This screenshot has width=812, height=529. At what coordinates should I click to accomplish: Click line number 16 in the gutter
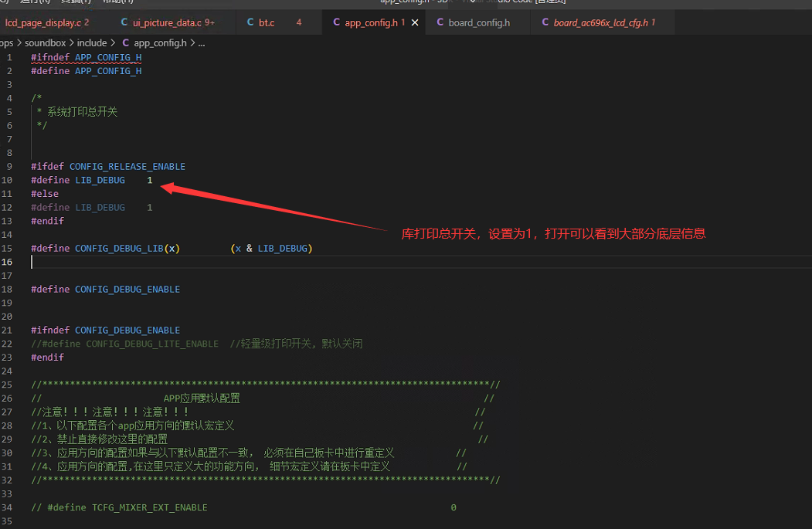[x=7, y=262]
